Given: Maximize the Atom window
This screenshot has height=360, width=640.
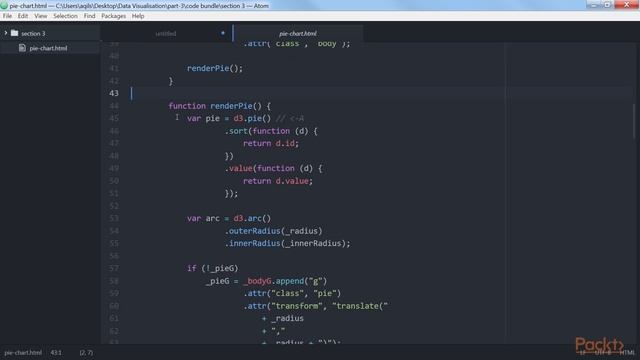Looking at the screenshot, I should point(607,4).
